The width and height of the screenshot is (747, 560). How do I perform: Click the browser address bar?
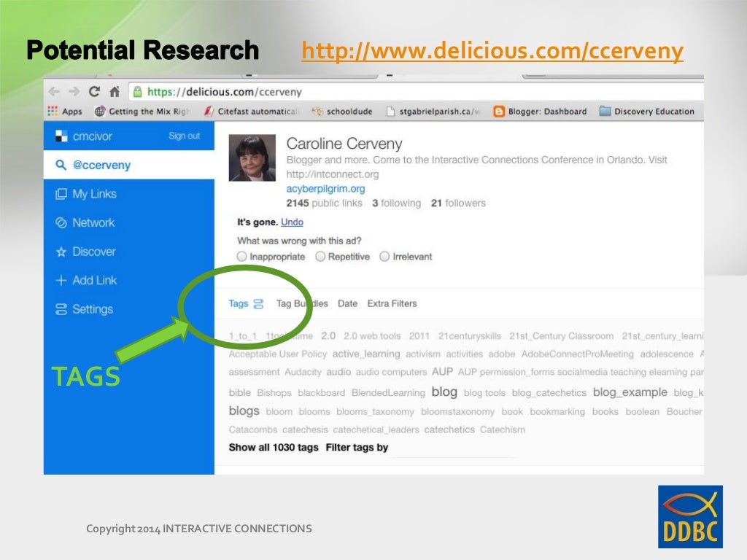click(415, 92)
